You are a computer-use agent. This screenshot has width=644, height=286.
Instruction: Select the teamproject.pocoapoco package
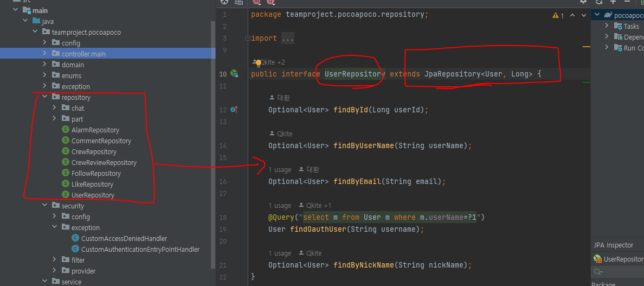click(86, 32)
